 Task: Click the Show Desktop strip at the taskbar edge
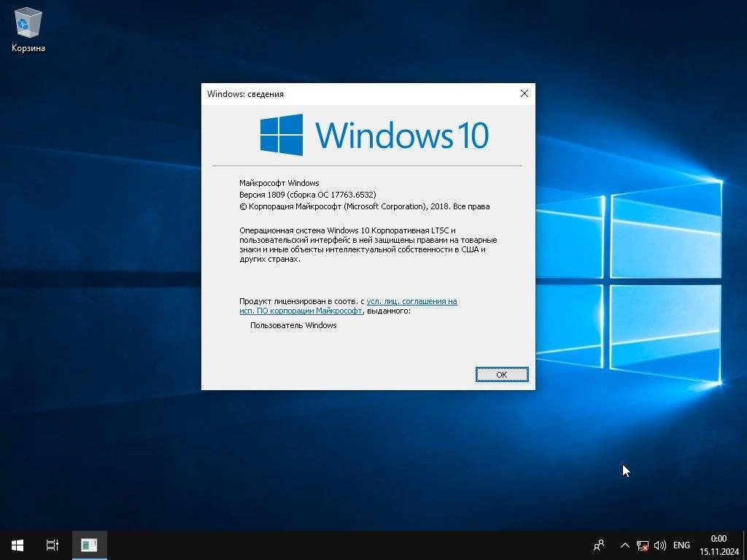point(745,545)
